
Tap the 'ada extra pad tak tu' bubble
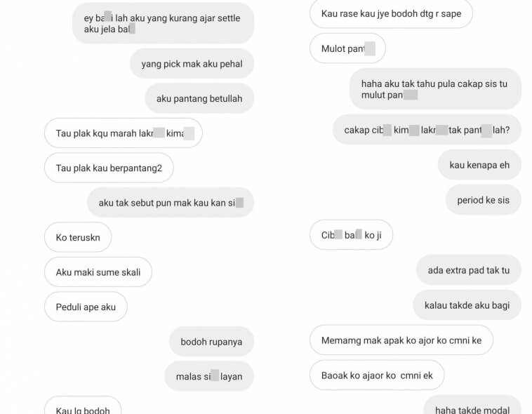tap(469, 270)
